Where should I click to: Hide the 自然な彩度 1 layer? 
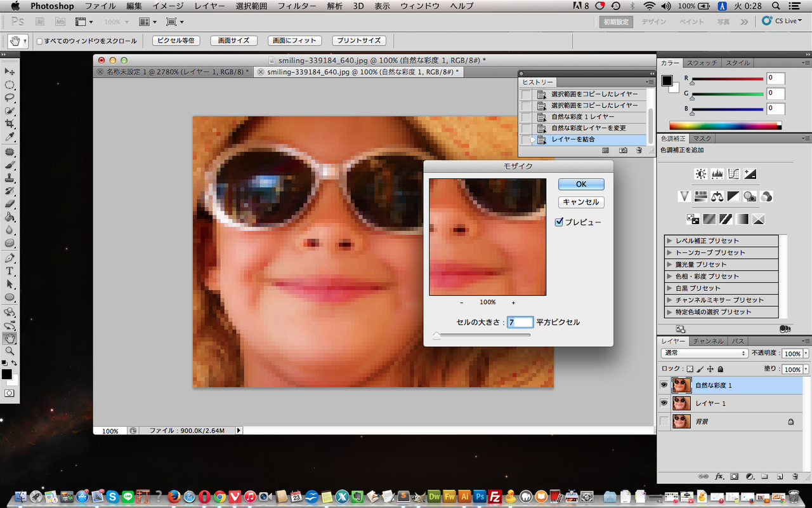(664, 385)
